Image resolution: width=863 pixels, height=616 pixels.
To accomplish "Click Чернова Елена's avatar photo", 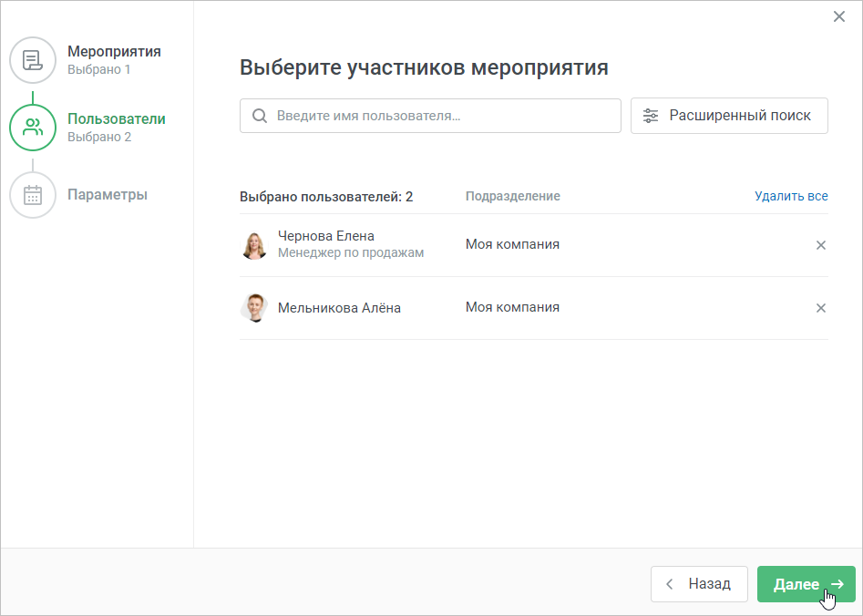I will click(254, 245).
